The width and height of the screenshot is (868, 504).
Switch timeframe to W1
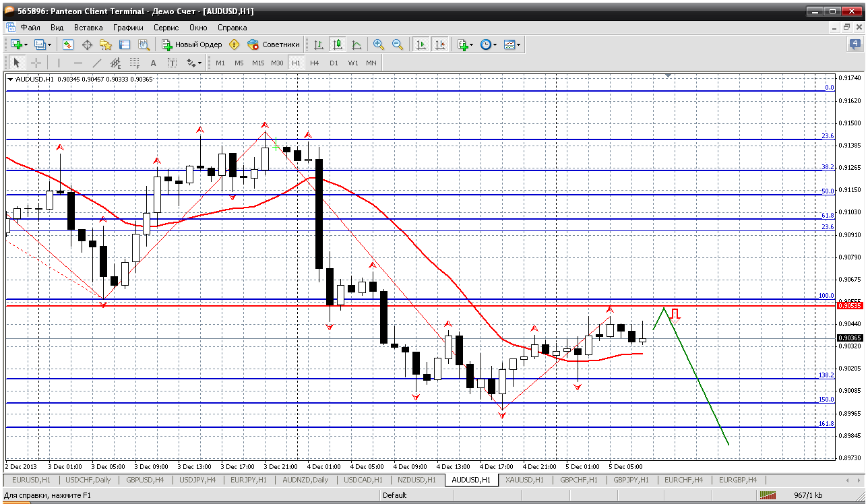pos(353,63)
